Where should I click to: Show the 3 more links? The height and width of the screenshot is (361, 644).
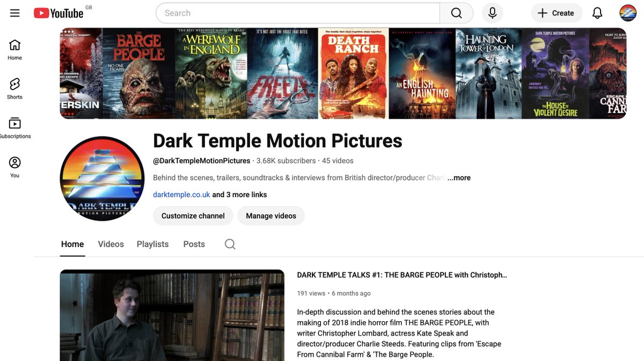[240, 194]
